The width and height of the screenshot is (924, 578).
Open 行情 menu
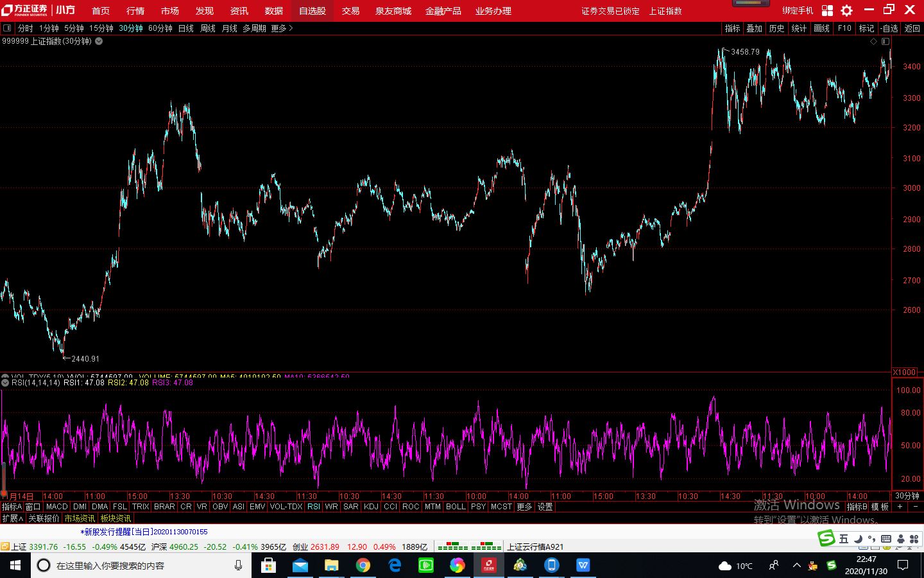(135, 11)
